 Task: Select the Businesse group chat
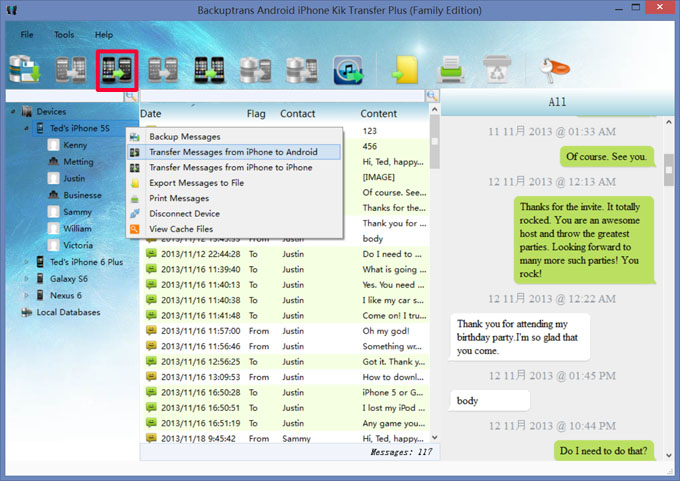(82, 195)
